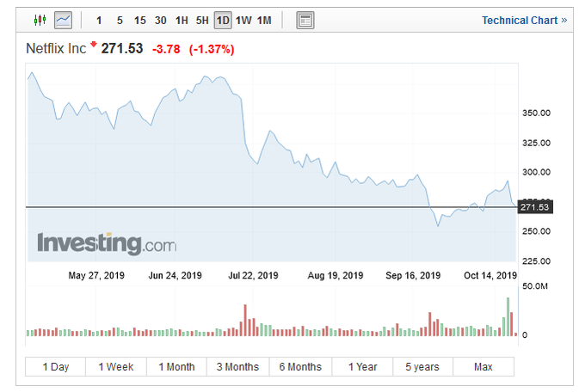The height and width of the screenshot is (392, 585).
Task: Click the (-1.37%) percent change
Action: pyautogui.click(x=212, y=49)
